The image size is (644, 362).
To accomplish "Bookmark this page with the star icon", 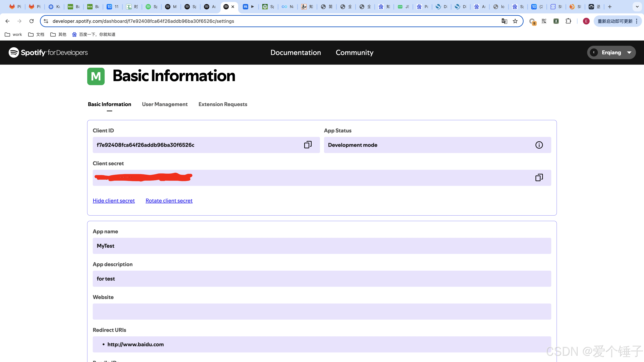I will point(515,21).
